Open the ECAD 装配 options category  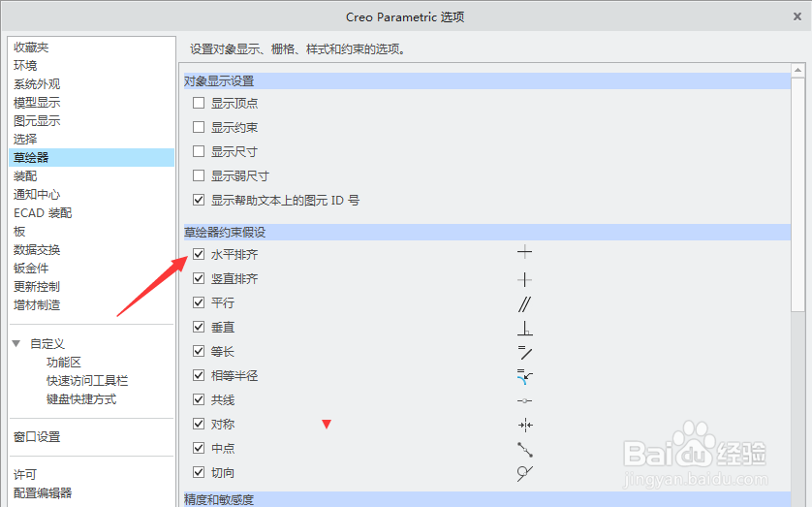click(x=43, y=213)
